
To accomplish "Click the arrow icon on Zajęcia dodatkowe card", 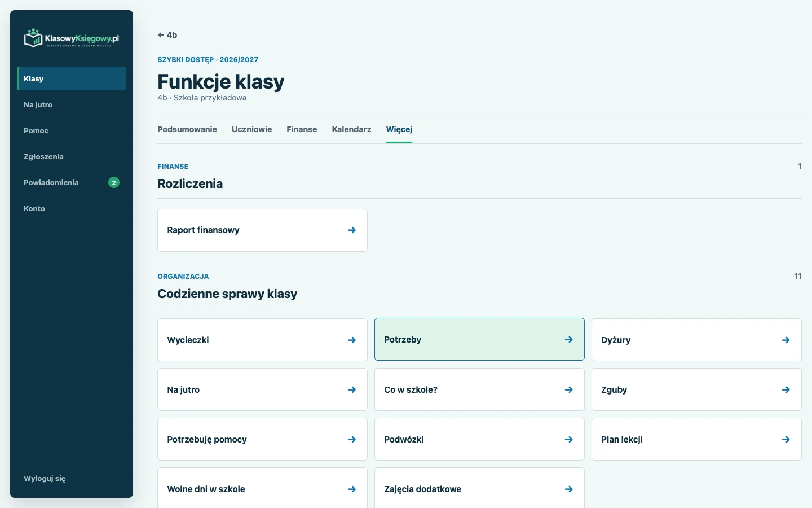I will tap(569, 489).
